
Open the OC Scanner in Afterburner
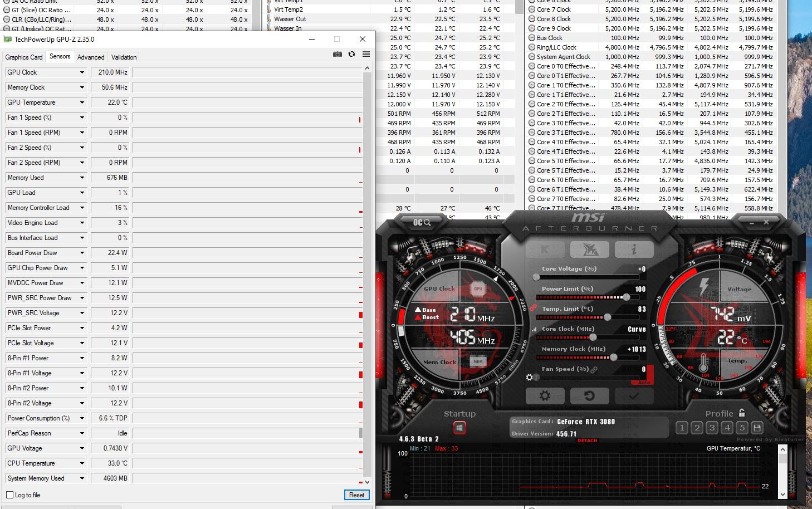click(422, 222)
